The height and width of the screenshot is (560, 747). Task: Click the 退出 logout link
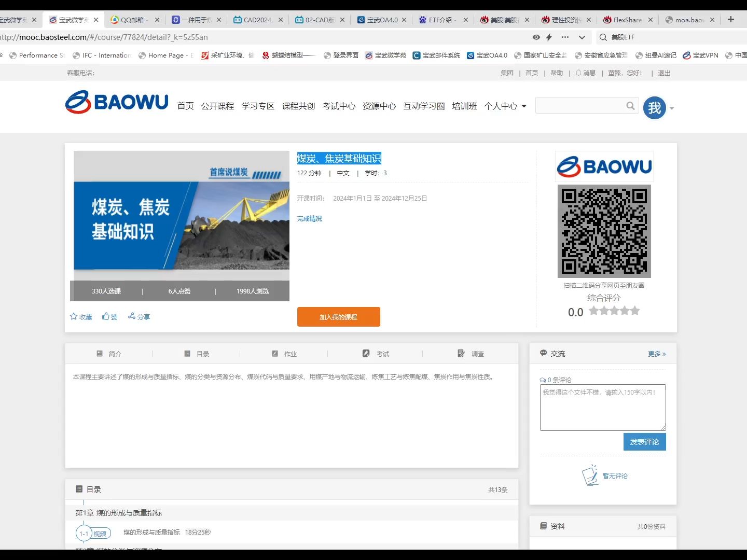pos(664,73)
